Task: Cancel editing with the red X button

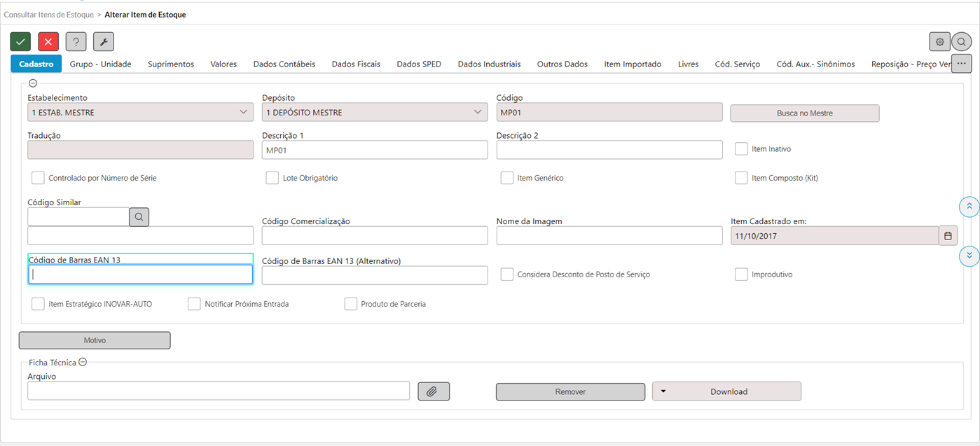Action: pos(48,41)
